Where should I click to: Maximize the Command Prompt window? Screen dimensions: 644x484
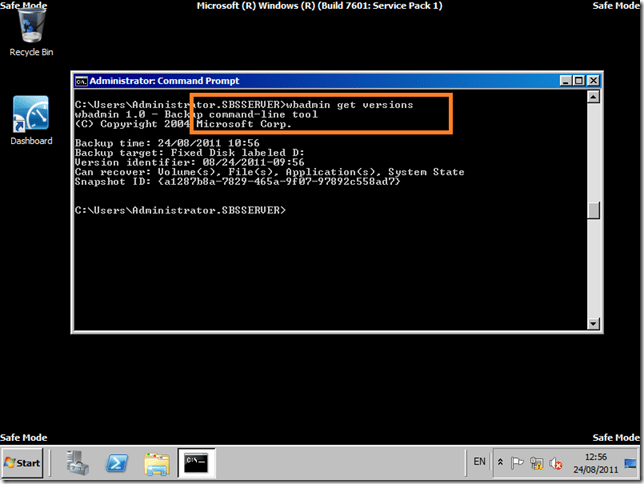577,81
